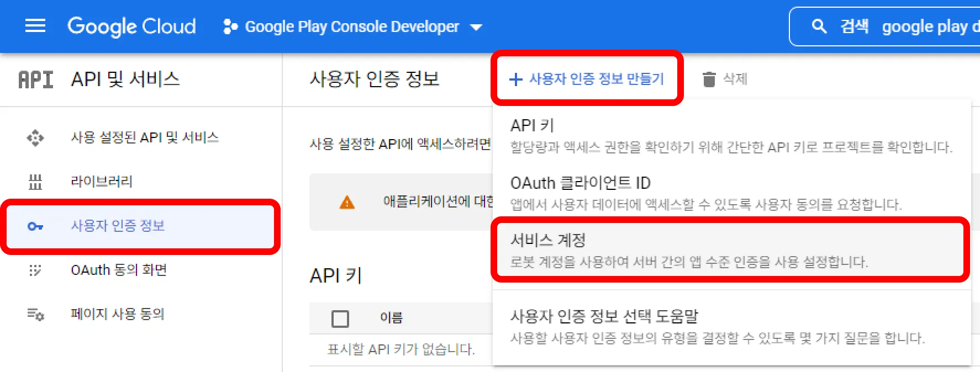Choose OAuth 클라이언트 ID option
The height and width of the screenshot is (372, 980).
[x=731, y=193]
